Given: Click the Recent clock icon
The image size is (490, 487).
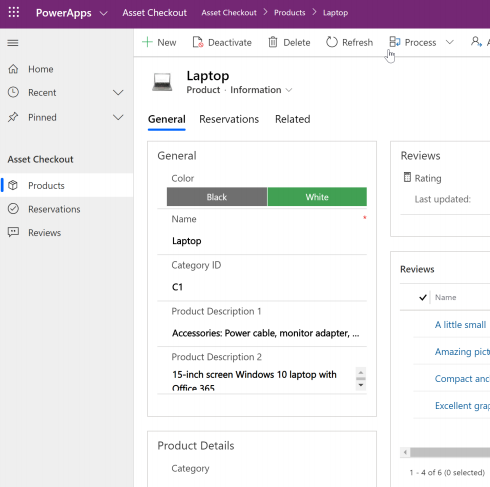Looking at the screenshot, I should click(13, 92).
